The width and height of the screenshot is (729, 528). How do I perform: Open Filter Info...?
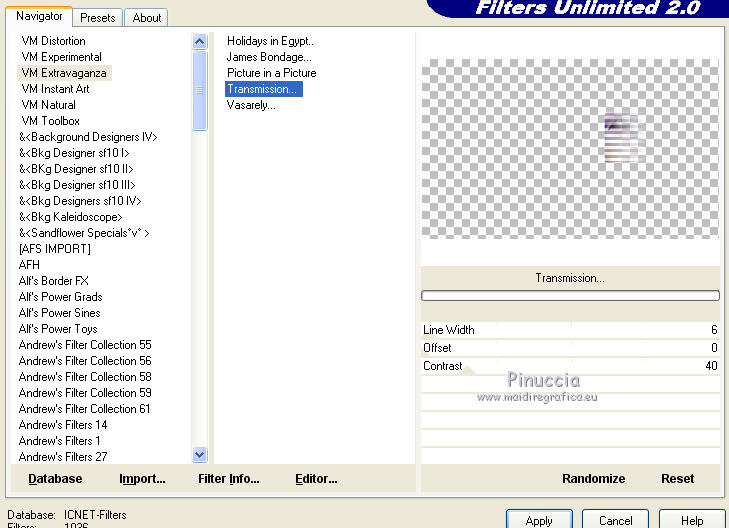229,479
